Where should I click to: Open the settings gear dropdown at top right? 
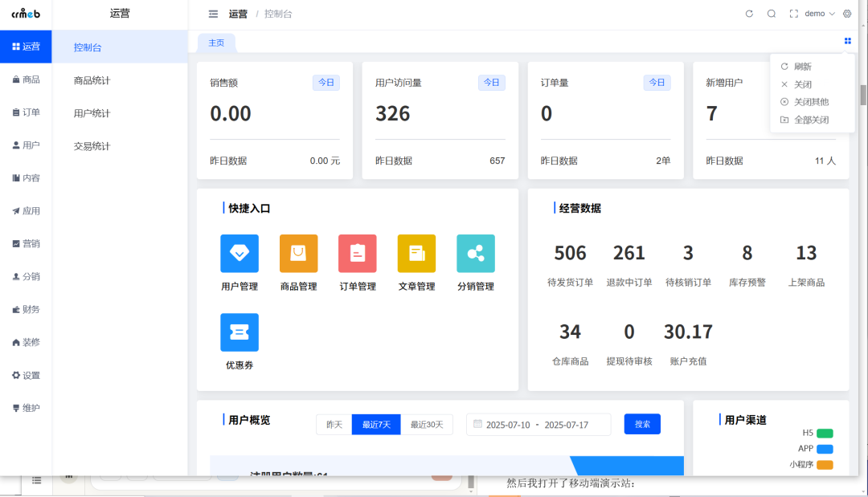tap(846, 14)
